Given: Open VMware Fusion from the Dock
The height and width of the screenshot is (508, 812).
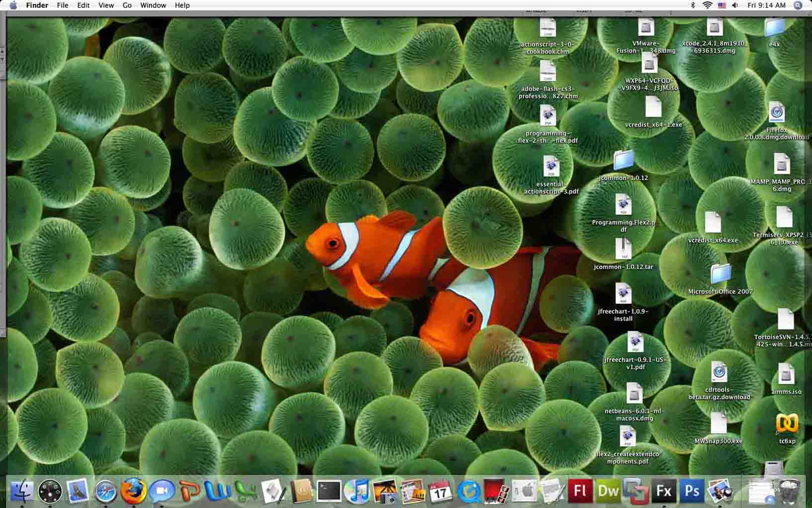Looking at the screenshot, I should click(x=636, y=492).
